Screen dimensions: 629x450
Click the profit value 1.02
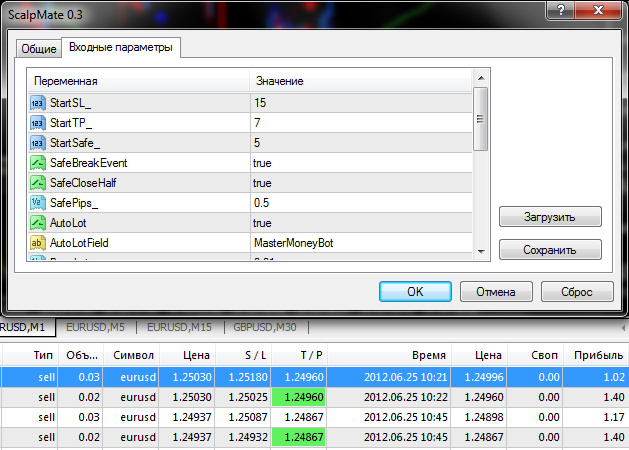coord(614,377)
